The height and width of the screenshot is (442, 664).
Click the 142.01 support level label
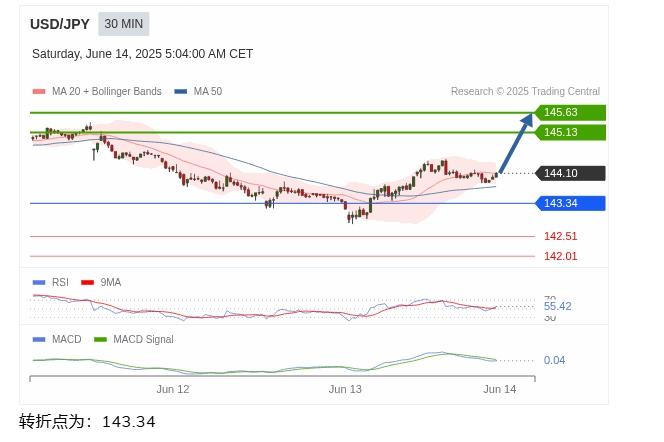[x=560, y=256]
